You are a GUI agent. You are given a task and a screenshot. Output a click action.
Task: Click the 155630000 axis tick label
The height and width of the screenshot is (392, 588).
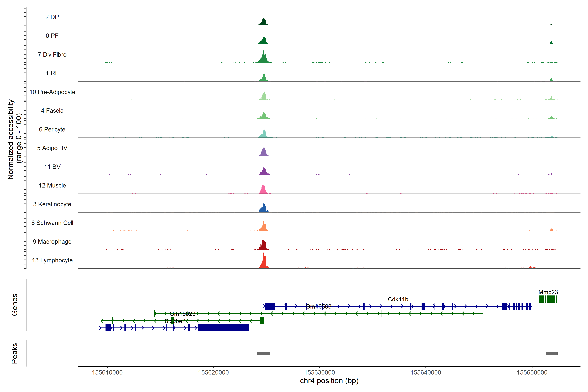point(319,372)
